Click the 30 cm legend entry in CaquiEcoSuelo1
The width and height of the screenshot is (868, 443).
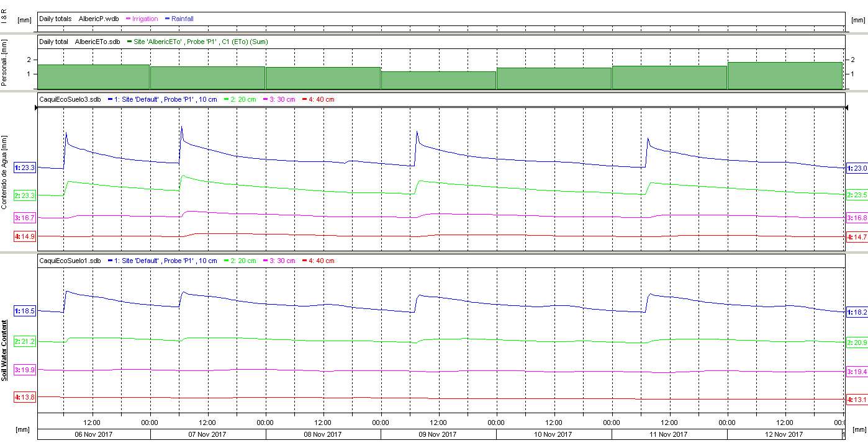[279, 261]
